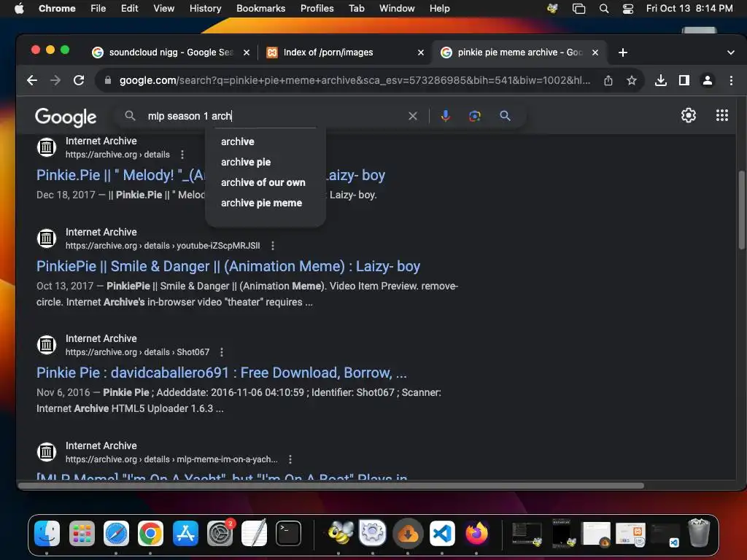
Task: Click the vertical page scrollbar
Action: tap(741, 209)
